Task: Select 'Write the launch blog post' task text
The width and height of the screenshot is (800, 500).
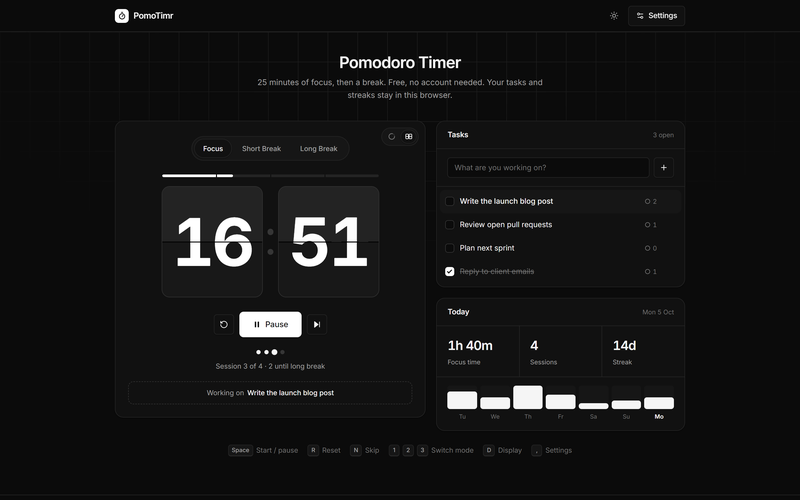Action: point(506,202)
